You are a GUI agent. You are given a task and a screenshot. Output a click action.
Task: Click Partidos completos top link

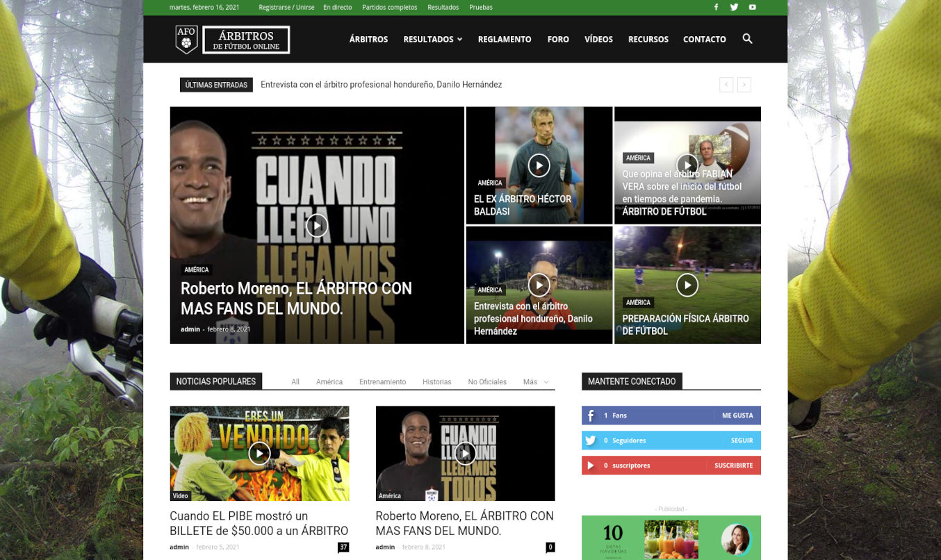pos(390,8)
